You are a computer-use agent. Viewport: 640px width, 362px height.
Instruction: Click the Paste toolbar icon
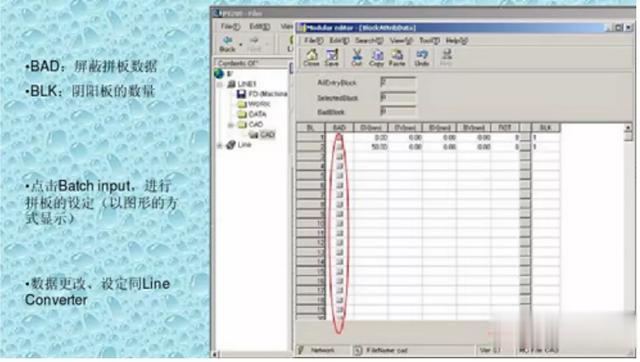click(396, 57)
